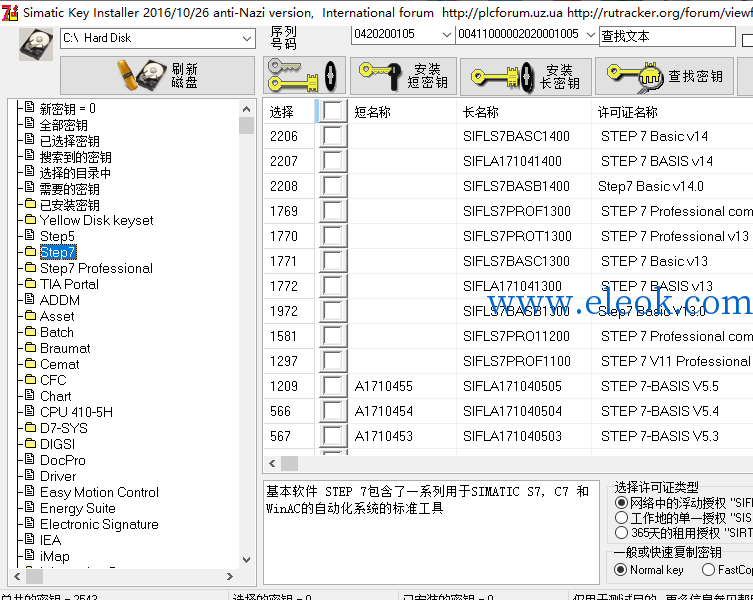Click the search text input field

667,36
